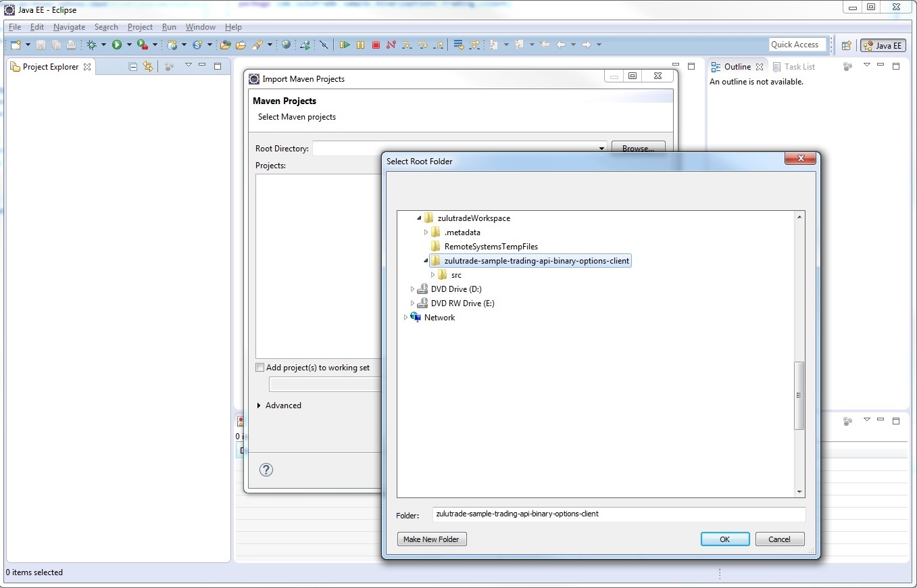
Task: Click the red Terminate stop icon
Action: (376, 45)
